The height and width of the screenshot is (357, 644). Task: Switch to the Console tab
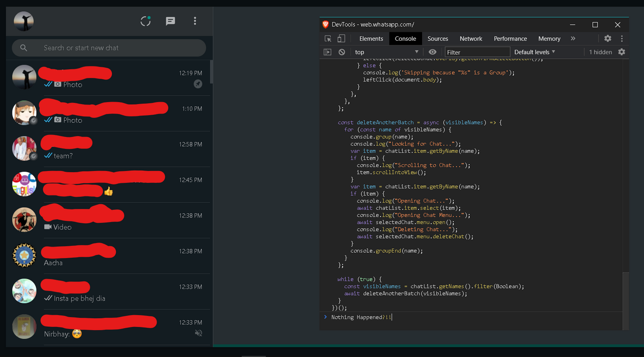[406, 39]
